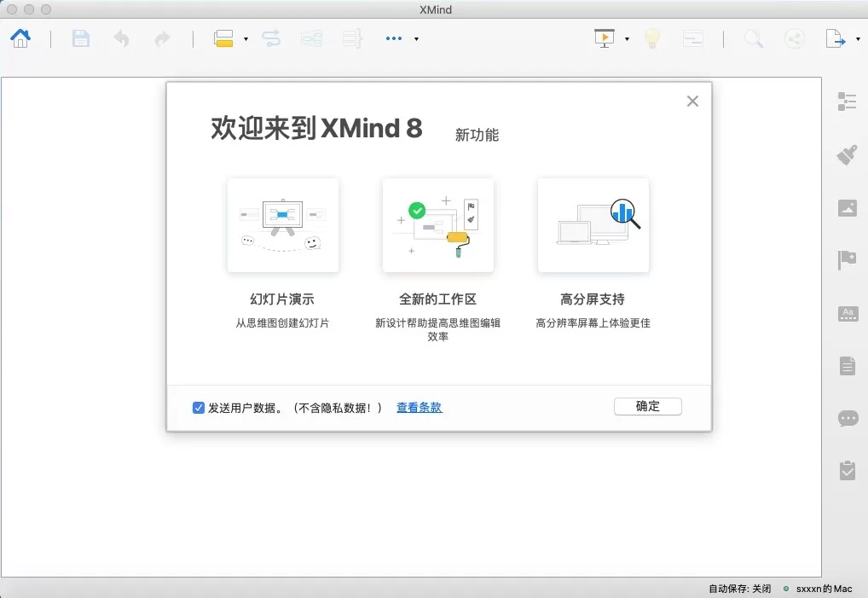This screenshot has height=598, width=868.
Task: Click the Search magnifier icon in toolbar
Action: pyautogui.click(x=754, y=38)
